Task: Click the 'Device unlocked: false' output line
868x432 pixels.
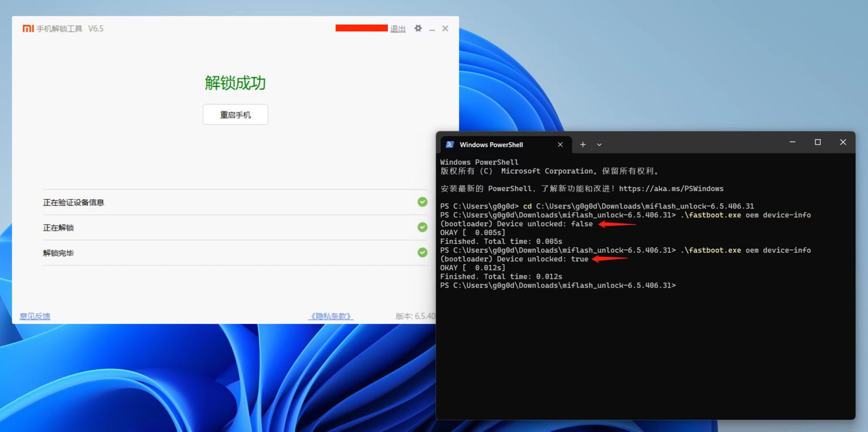Action: click(x=516, y=224)
